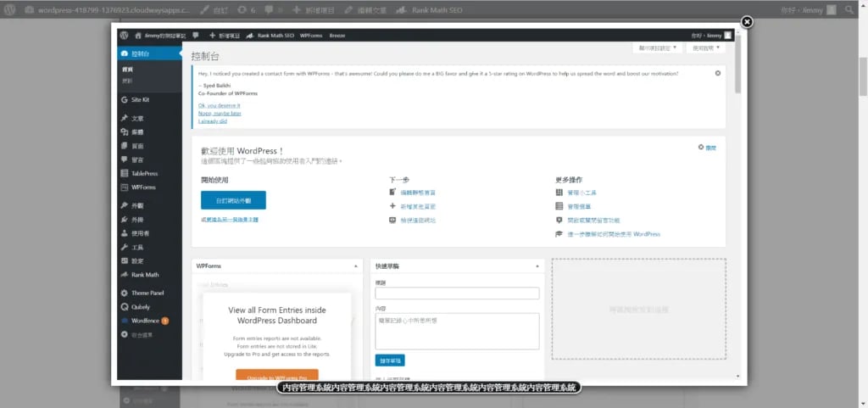
Task: Click the Pages icon in sidebar
Action: coord(125,146)
